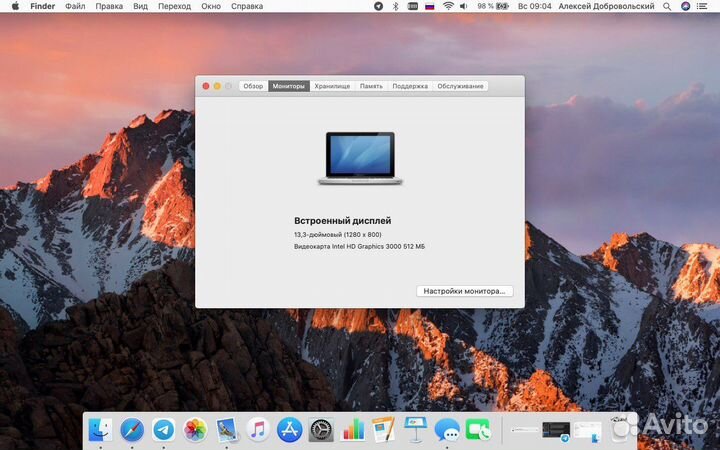Screen dimensions: 720x450
Task: Open System Preferences from the Dock
Action: [321, 430]
